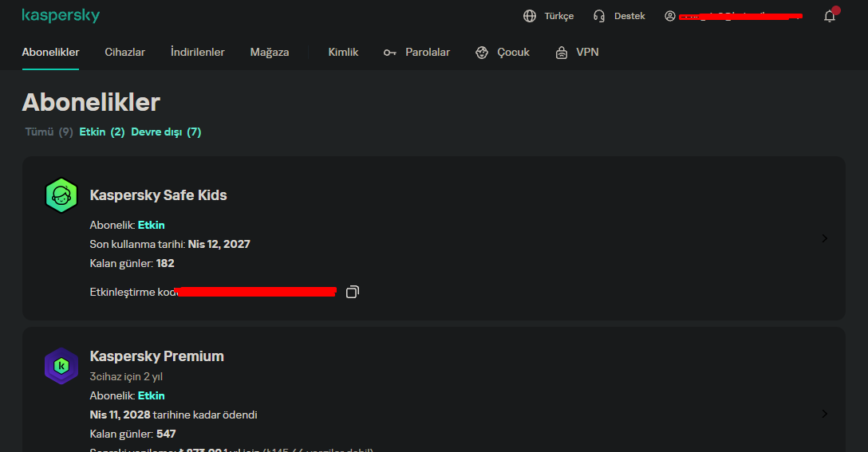Screen dimensions: 868x452
Task: Click the Nis 11, 2028 paid-until date
Action: 120,415
